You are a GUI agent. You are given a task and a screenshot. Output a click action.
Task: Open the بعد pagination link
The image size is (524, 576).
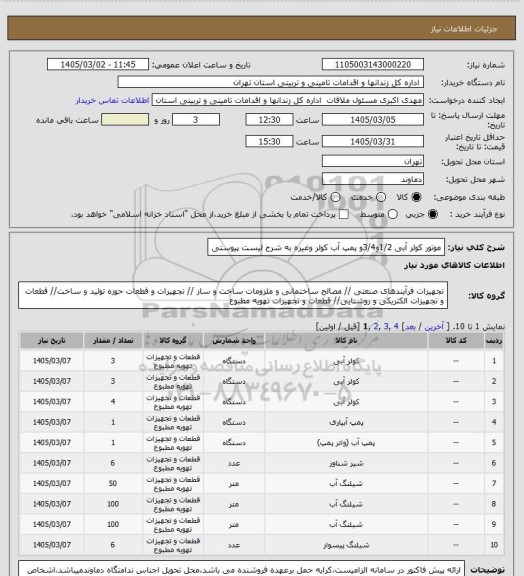point(410,327)
